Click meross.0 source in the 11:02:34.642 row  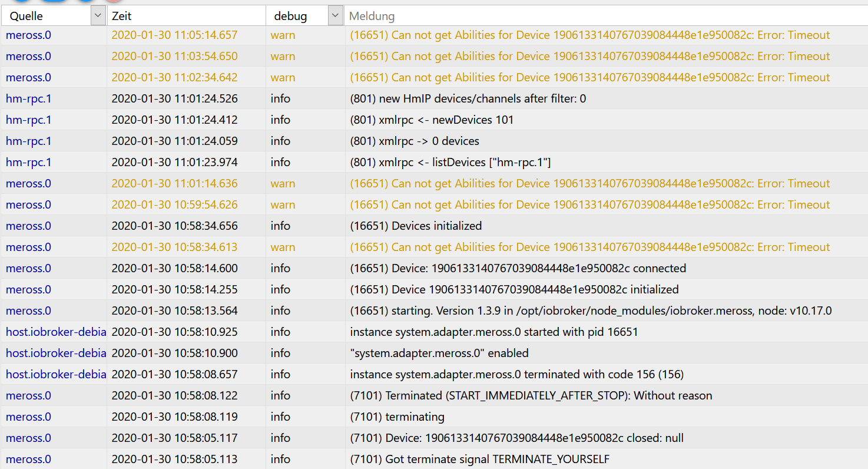pos(28,77)
